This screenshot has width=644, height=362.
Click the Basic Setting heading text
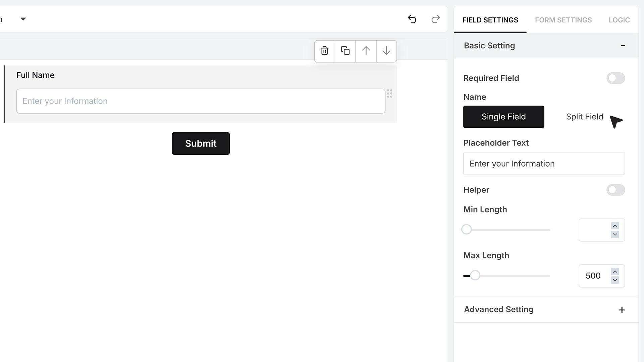pyautogui.click(x=489, y=46)
